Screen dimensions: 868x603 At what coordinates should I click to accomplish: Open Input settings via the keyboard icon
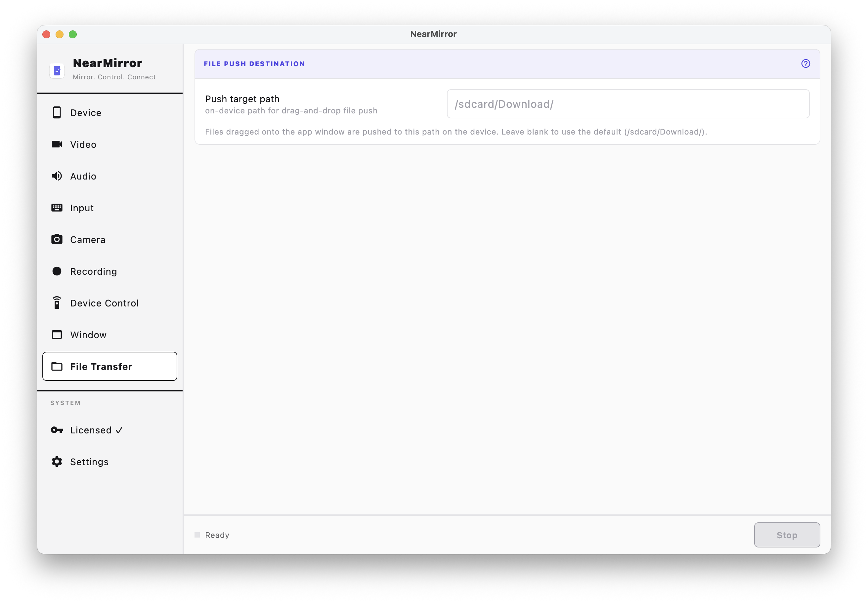(57, 207)
